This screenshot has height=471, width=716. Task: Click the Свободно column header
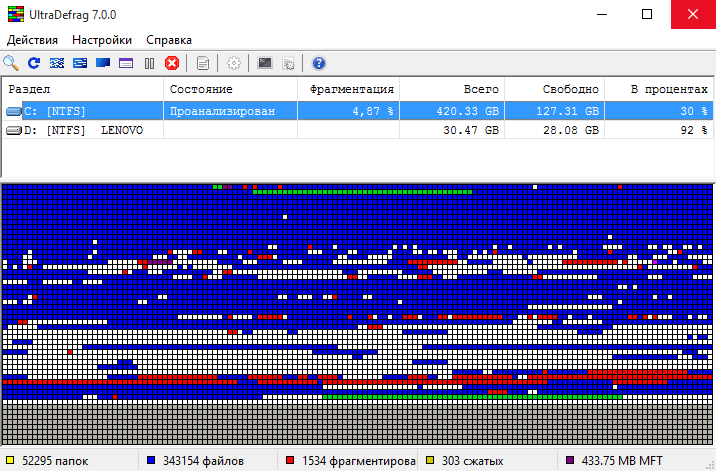pyautogui.click(x=555, y=89)
